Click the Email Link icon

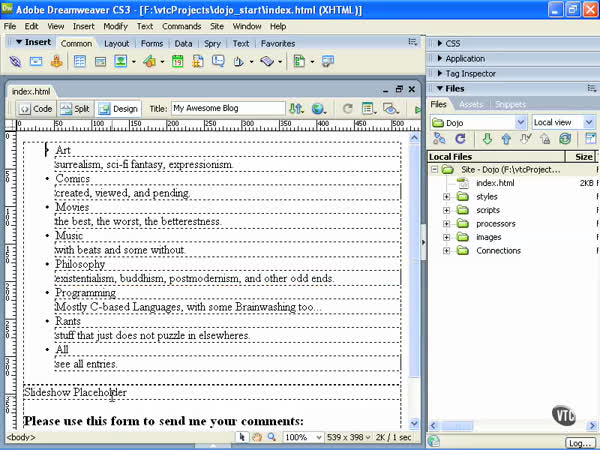point(36,62)
